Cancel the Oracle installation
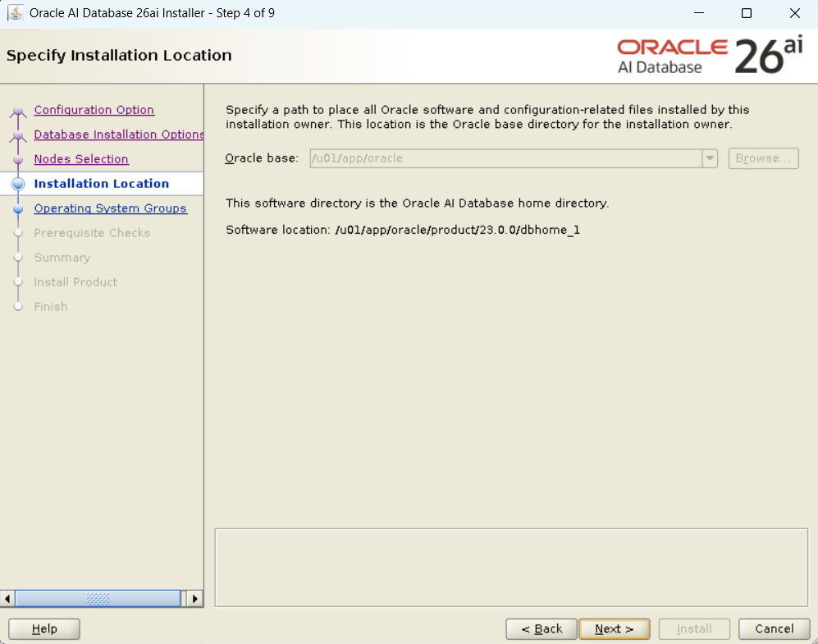 [774, 629]
